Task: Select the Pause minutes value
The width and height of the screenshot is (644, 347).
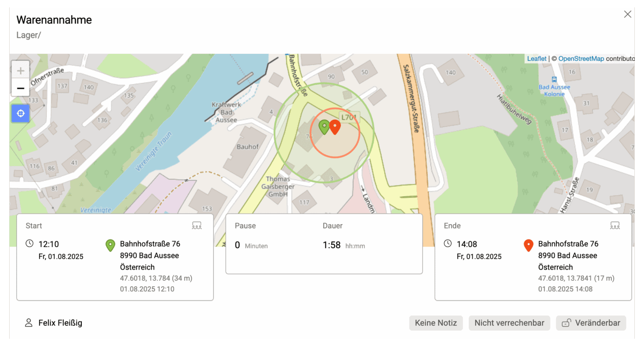Action: (x=237, y=245)
